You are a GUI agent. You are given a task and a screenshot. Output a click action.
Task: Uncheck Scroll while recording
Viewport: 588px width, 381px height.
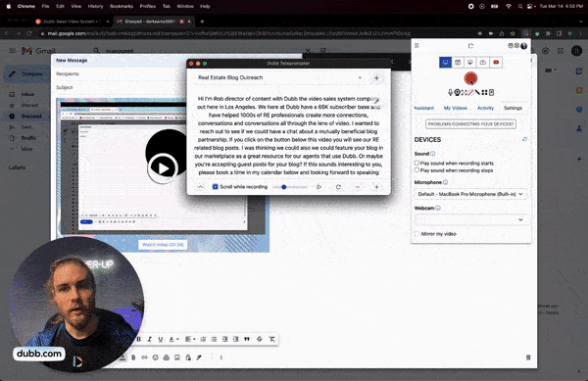[x=215, y=186]
